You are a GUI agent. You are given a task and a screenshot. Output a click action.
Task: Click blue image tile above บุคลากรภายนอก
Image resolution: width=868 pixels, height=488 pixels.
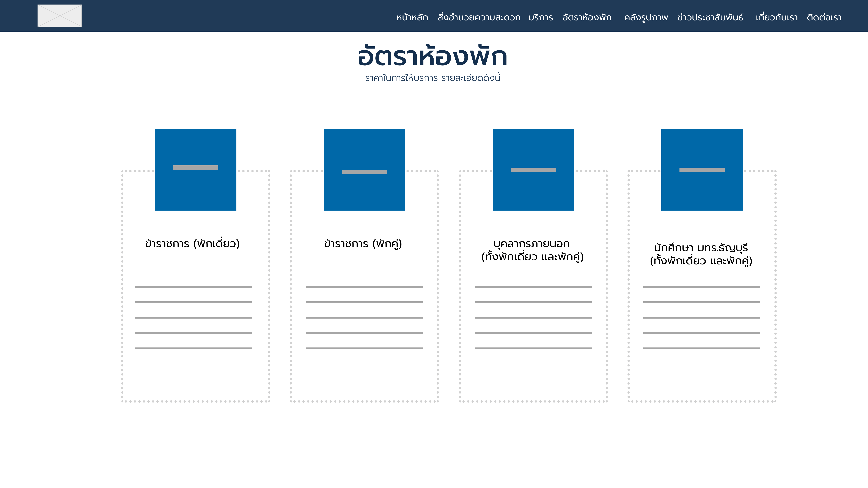click(533, 170)
